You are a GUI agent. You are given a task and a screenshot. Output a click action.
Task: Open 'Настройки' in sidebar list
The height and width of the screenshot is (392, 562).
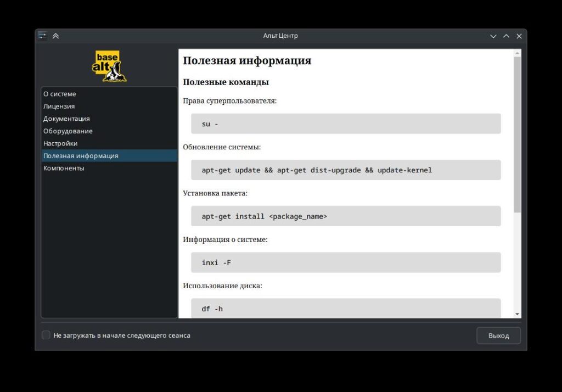tap(109, 143)
